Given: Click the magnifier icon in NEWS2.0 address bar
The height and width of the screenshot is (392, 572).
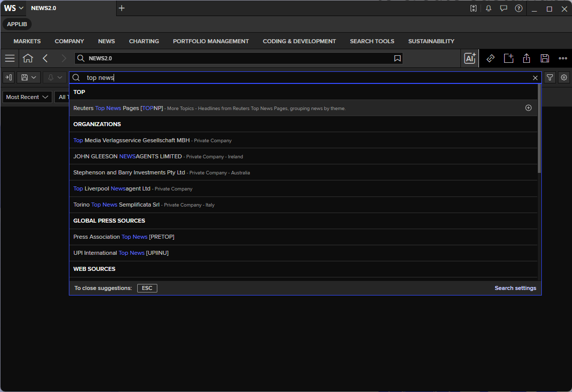Looking at the screenshot, I should 81,58.
